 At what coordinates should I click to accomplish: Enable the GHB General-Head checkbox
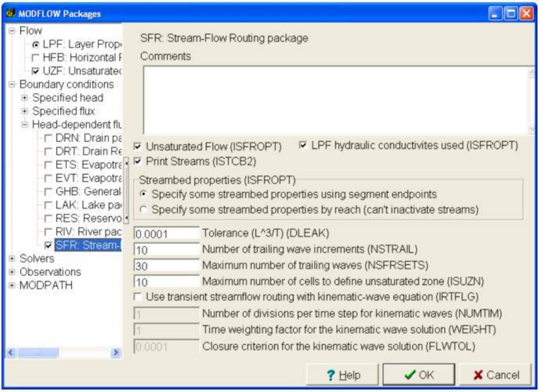(x=48, y=192)
